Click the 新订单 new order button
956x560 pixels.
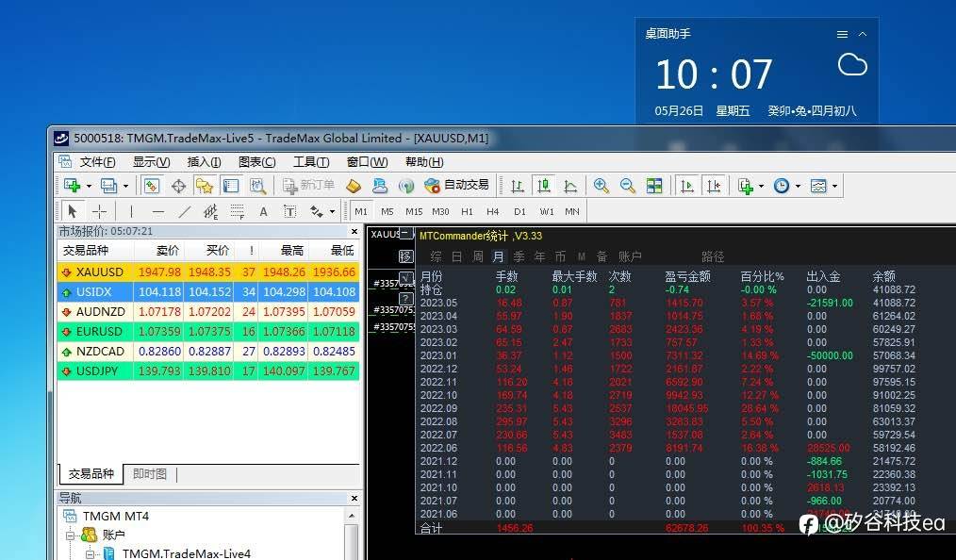[x=308, y=185]
